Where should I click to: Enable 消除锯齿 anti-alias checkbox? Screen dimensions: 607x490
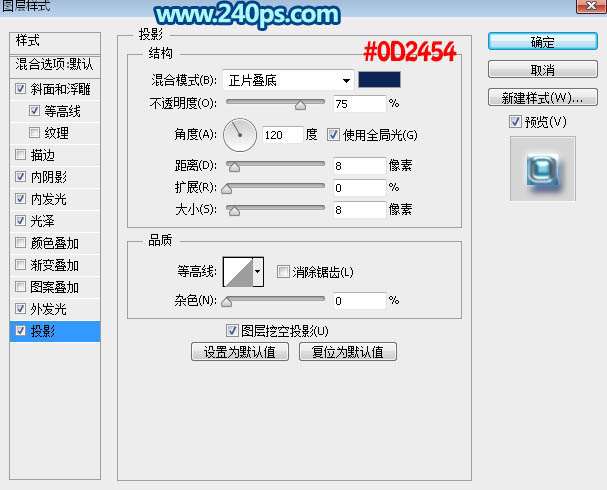click(x=283, y=272)
